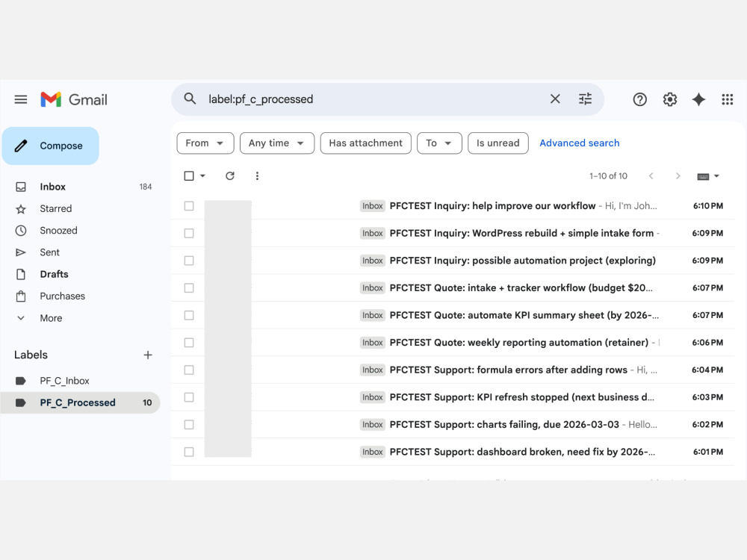The height and width of the screenshot is (560, 747).
Task: Click the search magnifier icon
Action: (190, 99)
